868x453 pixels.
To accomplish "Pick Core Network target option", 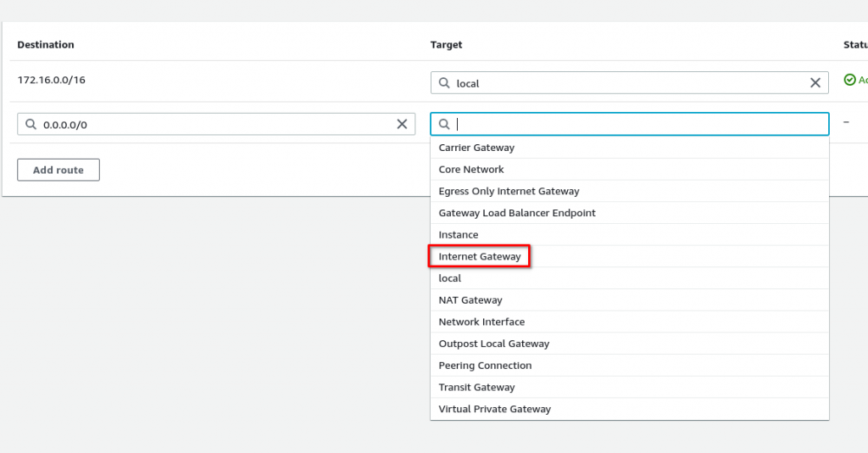I will [471, 170].
